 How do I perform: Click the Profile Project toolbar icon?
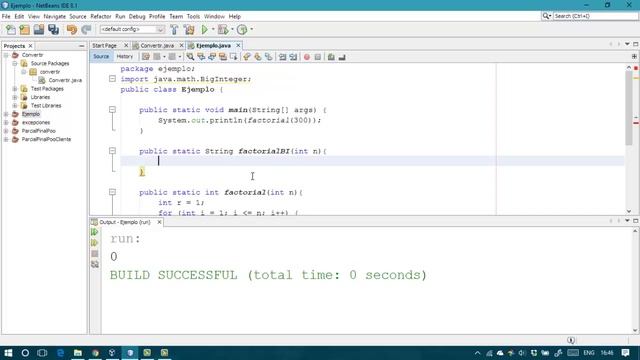[x=242, y=29]
